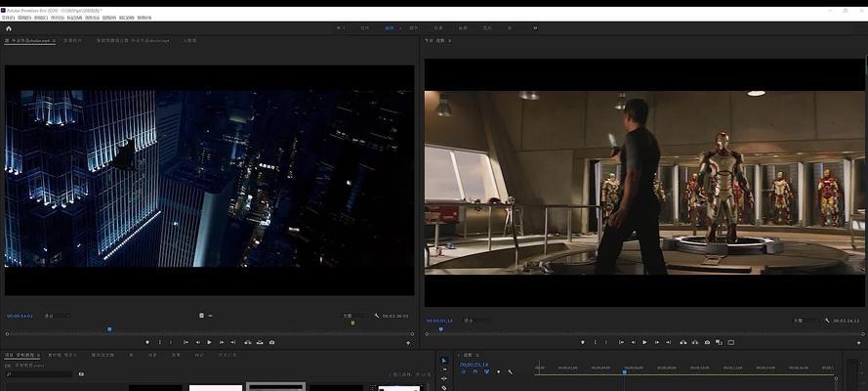868x391 pixels.
Task: Click the Project panel search field
Action: 39,374
